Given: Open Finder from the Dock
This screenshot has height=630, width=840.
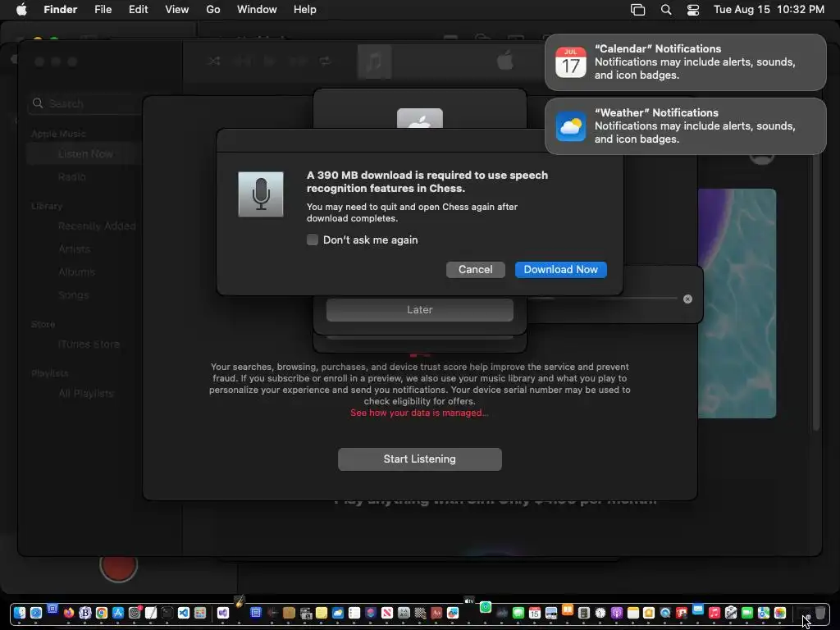Looking at the screenshot, I should coord(20,613).
